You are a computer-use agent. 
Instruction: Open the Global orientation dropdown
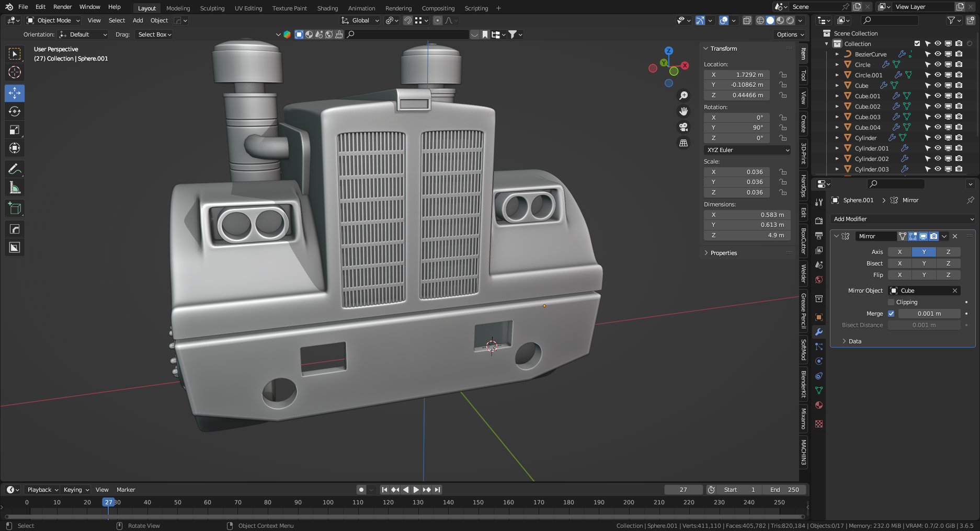[360, 20]
